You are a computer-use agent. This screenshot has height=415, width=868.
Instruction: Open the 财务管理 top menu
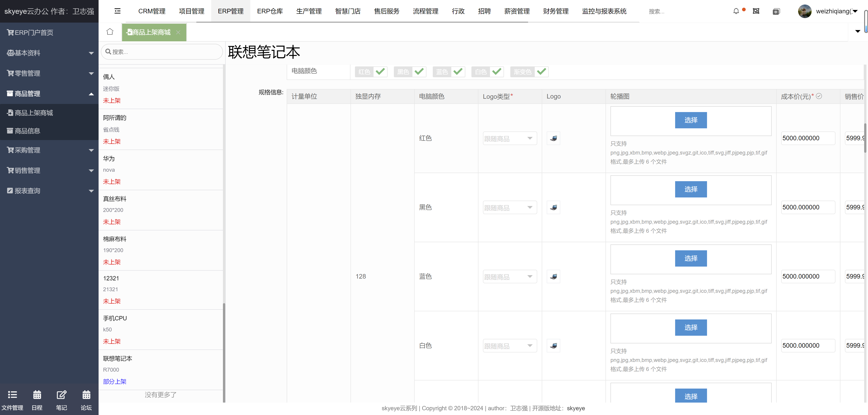point(555,11)
